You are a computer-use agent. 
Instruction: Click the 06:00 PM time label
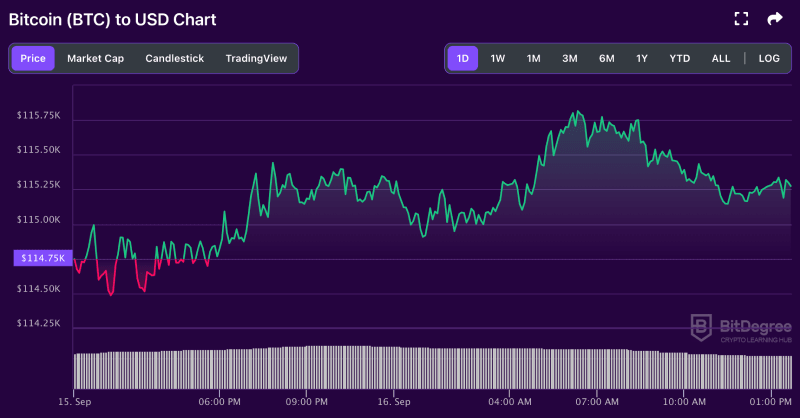click(219, 402)
